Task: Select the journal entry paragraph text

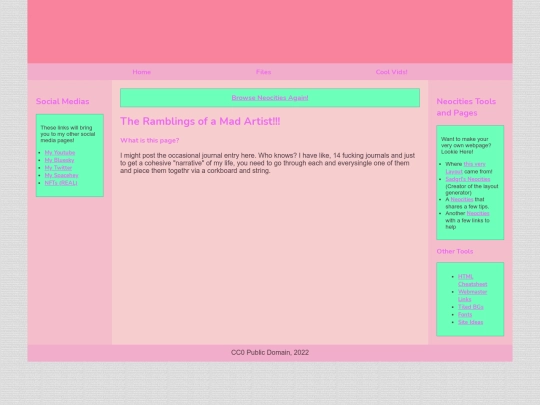Action: point(268,163)
